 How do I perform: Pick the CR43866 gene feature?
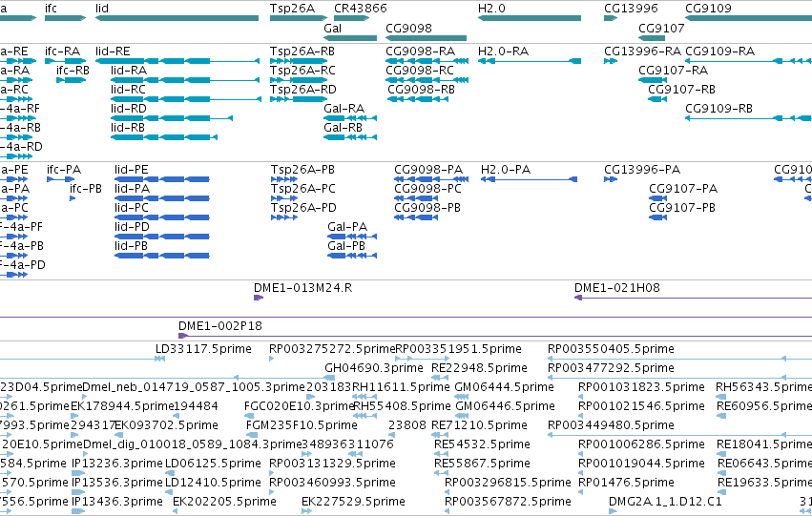coord(352,18)
